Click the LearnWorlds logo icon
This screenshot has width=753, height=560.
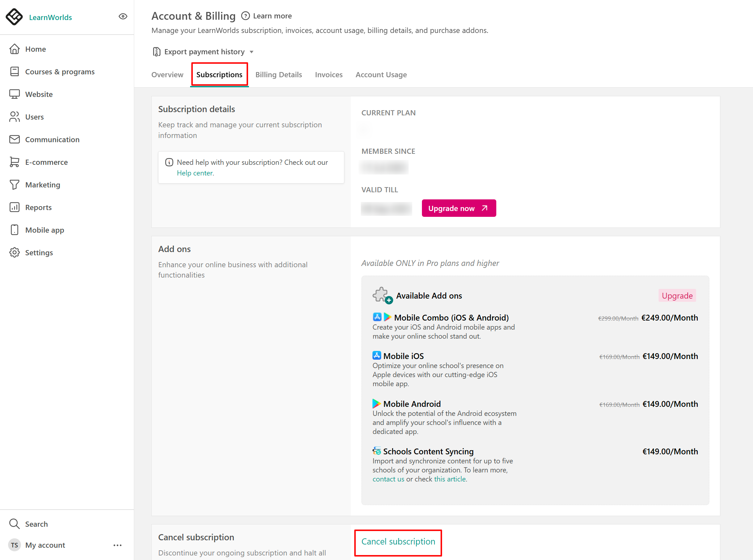pos(14,17)
